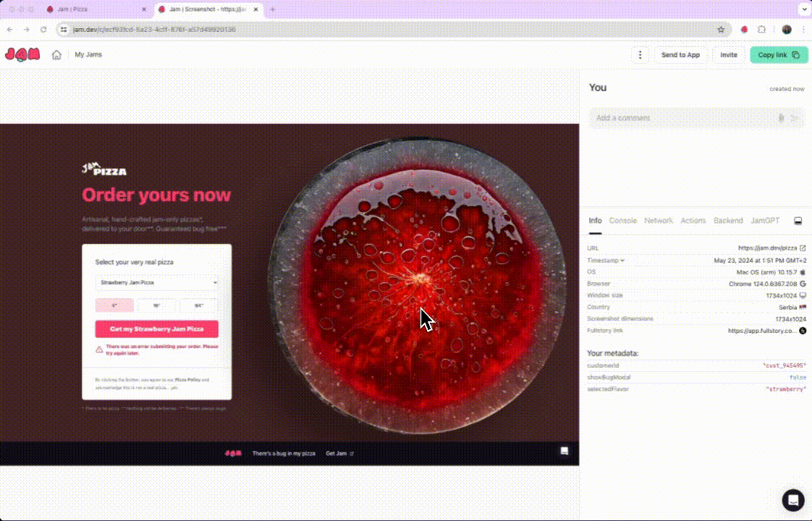Image resolution: width=812 pixels, height=521 pixels.
Task: Switch to the Network tab
Action: click(659, 221)
